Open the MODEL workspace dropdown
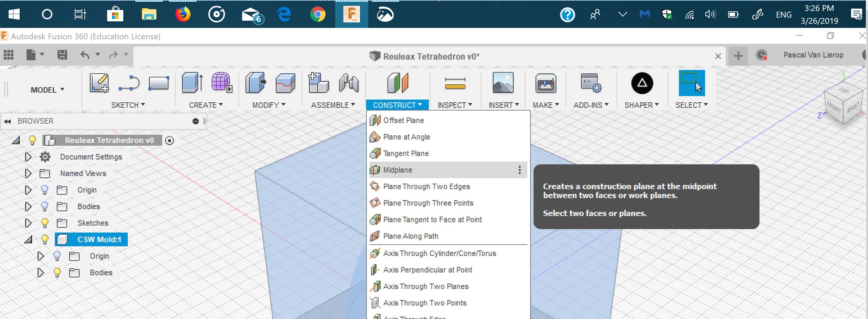 (48, 90)
